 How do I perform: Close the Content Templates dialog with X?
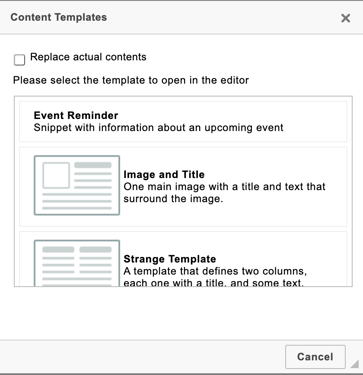(x=345, y=18)
